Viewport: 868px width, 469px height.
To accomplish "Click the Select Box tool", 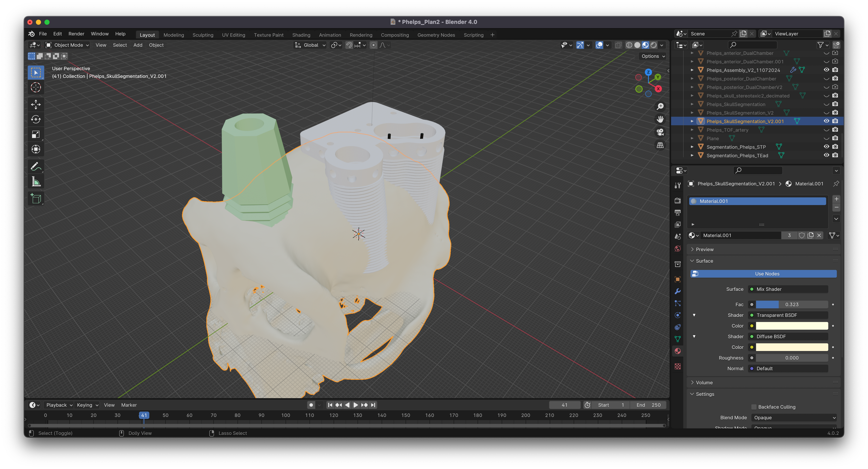I will click(36, 72).
